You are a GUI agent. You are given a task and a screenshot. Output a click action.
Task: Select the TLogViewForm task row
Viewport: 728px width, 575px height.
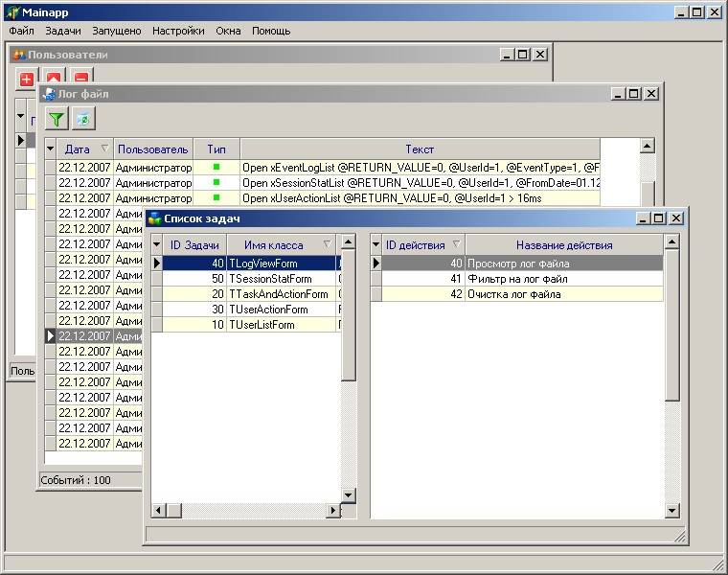click(246, 264)
